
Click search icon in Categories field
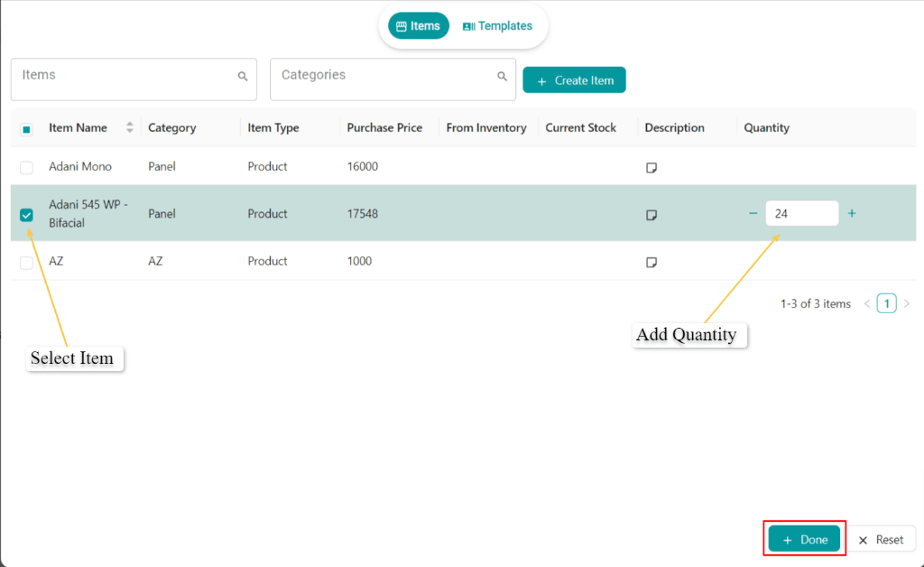(x=503, y=77)
